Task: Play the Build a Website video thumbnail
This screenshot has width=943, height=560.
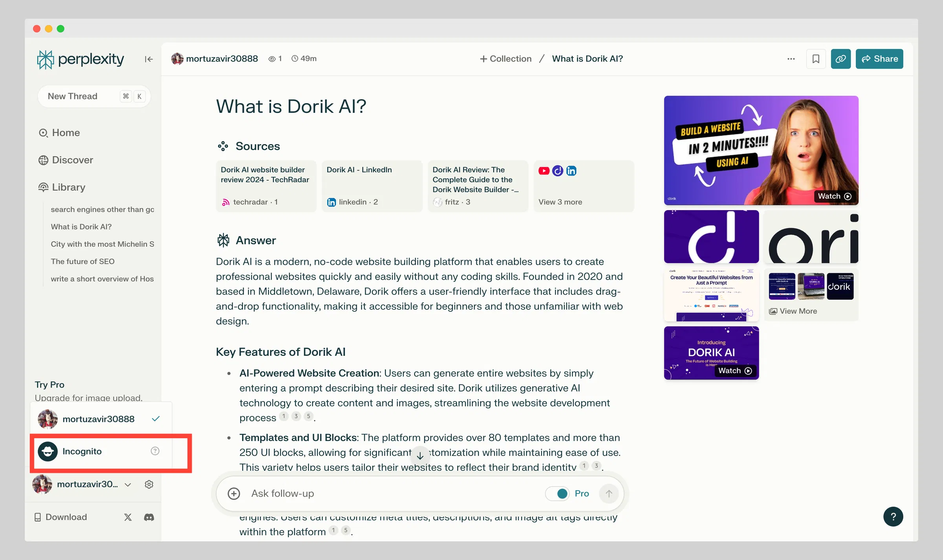Action: 761,150
